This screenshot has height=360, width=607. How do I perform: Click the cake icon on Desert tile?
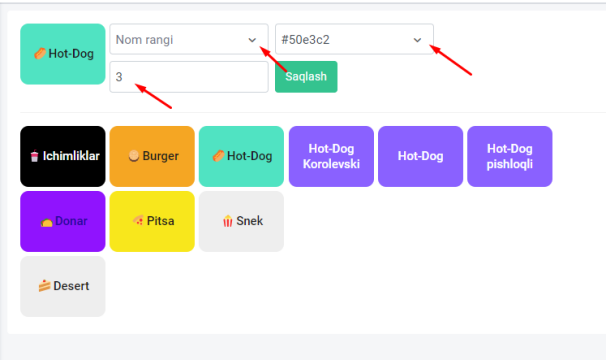coord(45,286)
